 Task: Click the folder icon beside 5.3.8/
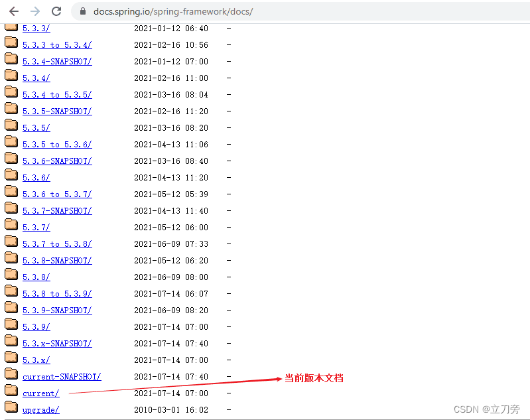pyautogui.click(x=11, y=274)
